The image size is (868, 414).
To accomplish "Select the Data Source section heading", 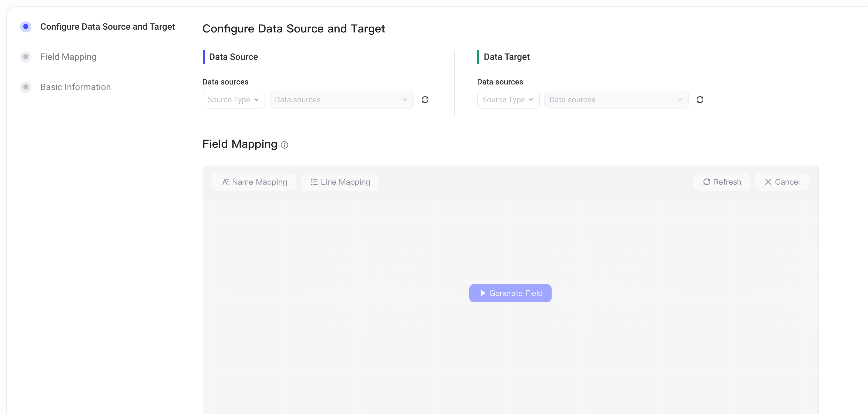I will point(234,57).
